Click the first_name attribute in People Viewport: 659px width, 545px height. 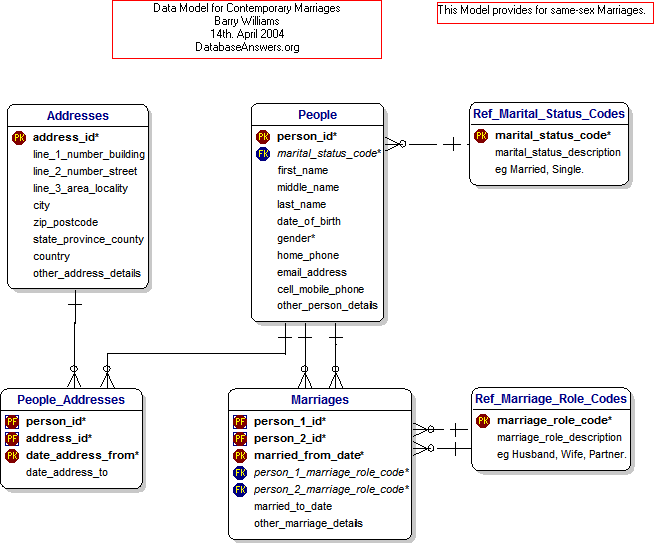(303, 171)
